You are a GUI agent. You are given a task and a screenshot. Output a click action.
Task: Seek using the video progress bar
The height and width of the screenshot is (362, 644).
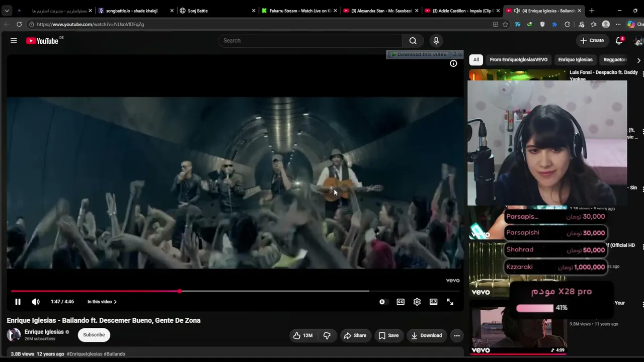tap(235, 291)
